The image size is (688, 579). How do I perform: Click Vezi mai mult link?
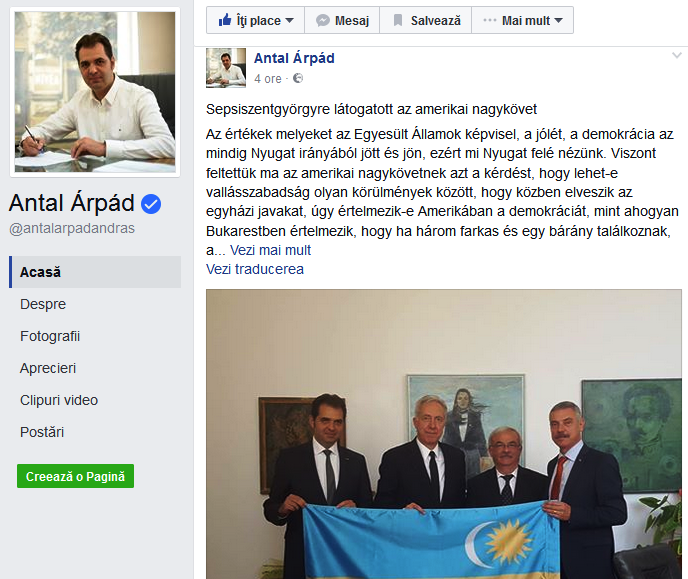[270, 250]
